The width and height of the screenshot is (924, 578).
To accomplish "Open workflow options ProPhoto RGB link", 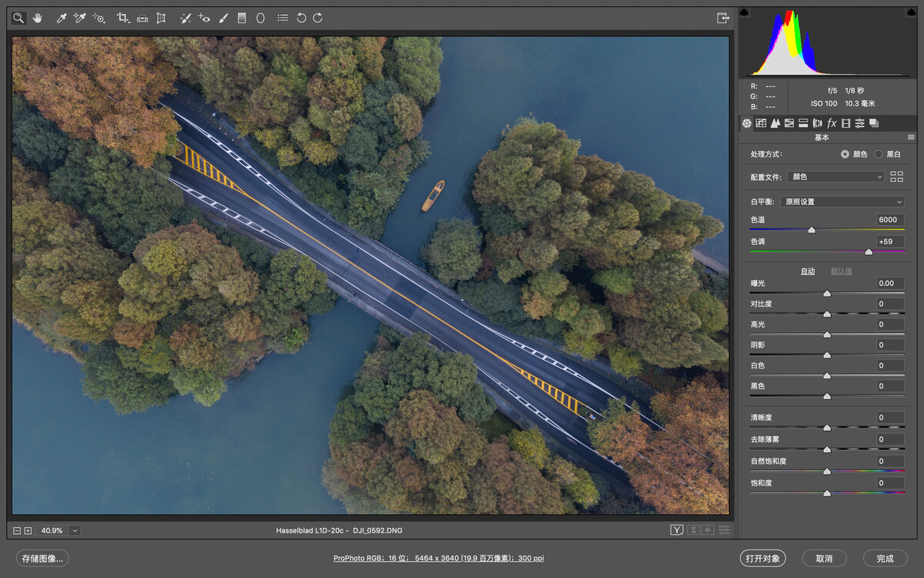I will coord(439,558).
